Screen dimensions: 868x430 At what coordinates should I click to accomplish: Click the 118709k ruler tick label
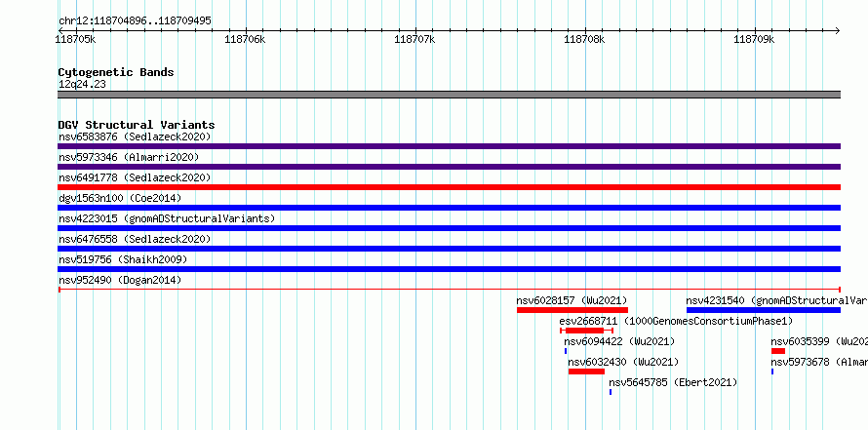pos(754,39)
